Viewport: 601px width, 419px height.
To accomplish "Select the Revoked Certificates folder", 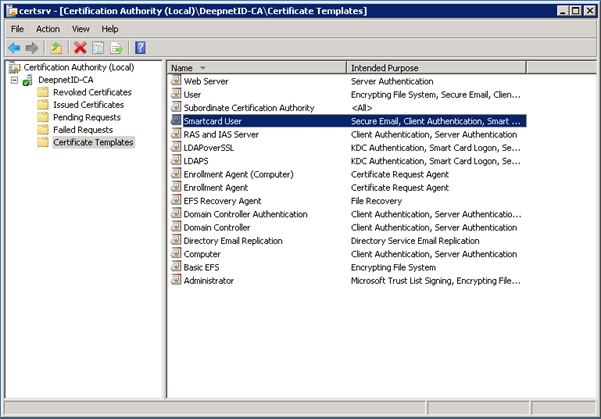I will click(x=91, y=92).
